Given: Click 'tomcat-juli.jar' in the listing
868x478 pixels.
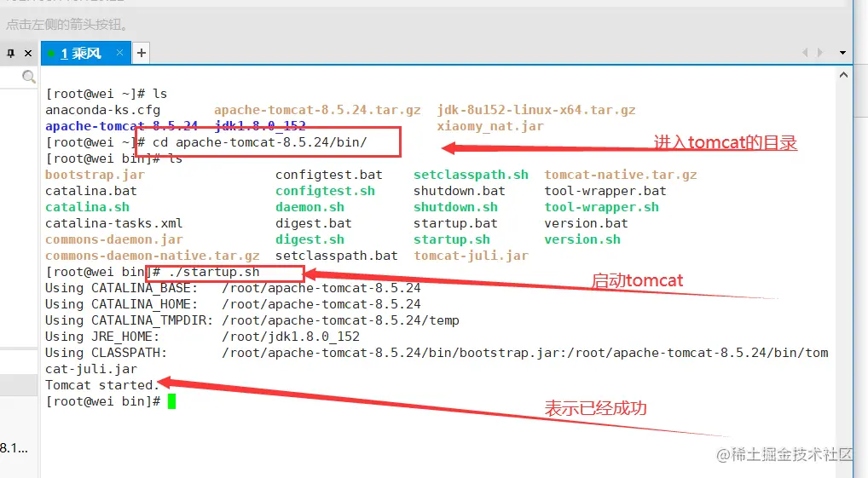Looking at the screenshot, I should (x=471, y=256).
